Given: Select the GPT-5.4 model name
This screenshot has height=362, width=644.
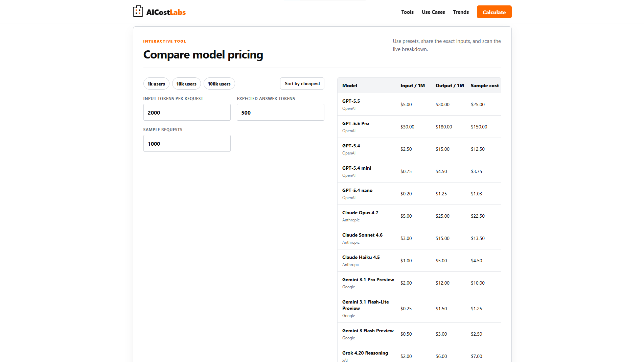Looking at the screenshot, I should (351, 146).
